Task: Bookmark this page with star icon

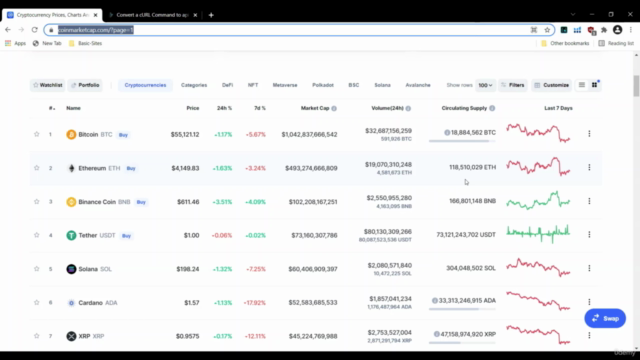Action: tap(547, 30)
